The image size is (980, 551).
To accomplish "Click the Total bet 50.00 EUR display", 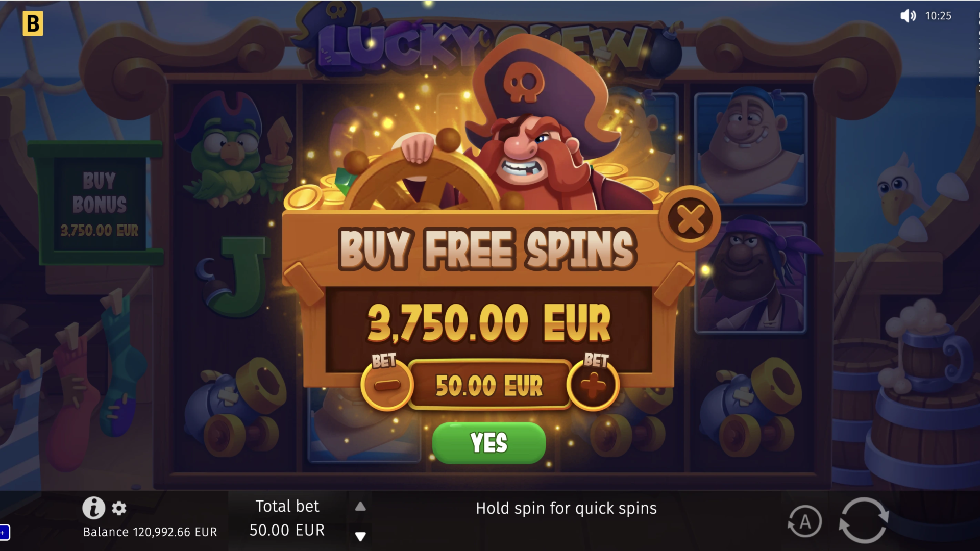I will coord(287,518).
